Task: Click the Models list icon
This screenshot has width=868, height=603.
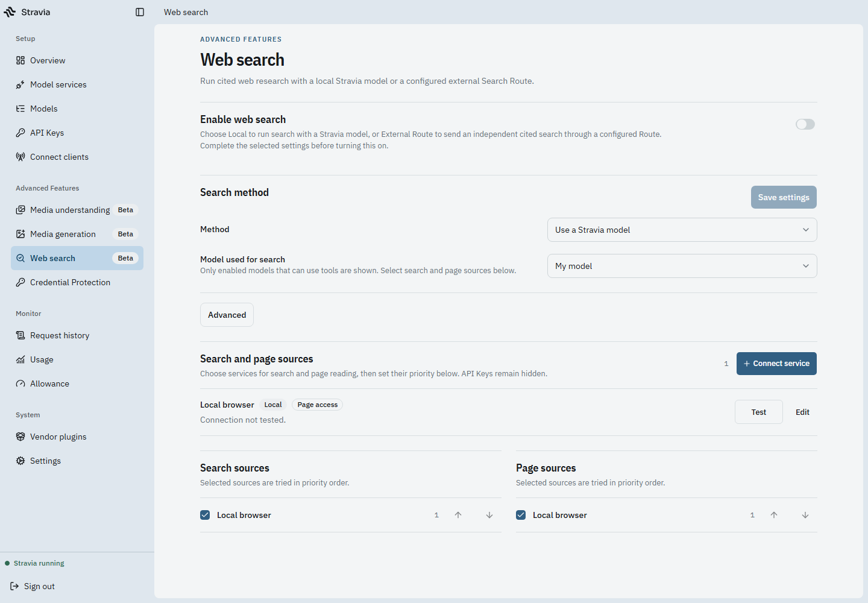Action: (20, 109)
